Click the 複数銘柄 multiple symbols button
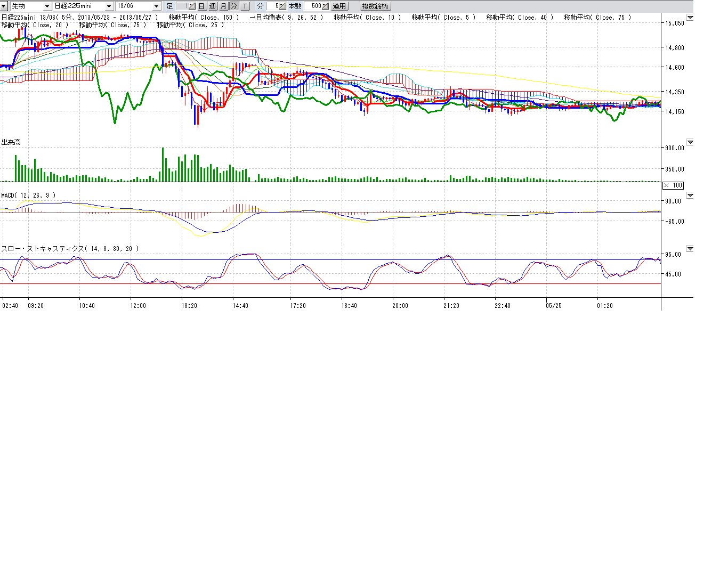This screenshot has width=728, height=570. click(375, 6)
